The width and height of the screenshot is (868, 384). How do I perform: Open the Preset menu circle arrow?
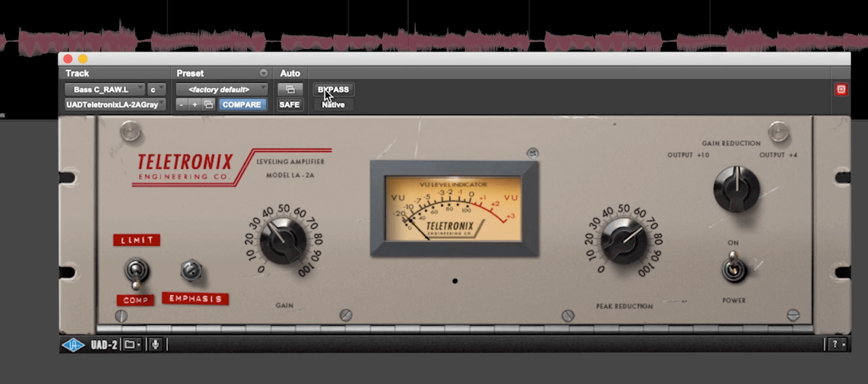point(263,73)
